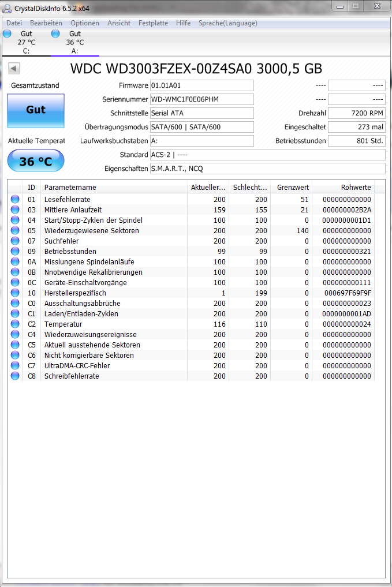Viewport: 392px width, 587px height.
Task: Click the disk model title WDC WD3003FZEX-00Z4SA0
Action: [x=196, y=69]
